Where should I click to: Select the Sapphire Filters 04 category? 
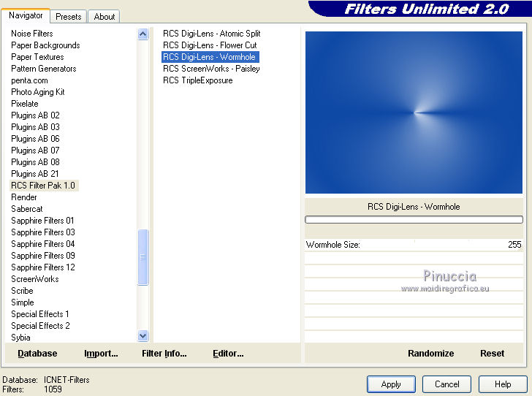point(42,244)
